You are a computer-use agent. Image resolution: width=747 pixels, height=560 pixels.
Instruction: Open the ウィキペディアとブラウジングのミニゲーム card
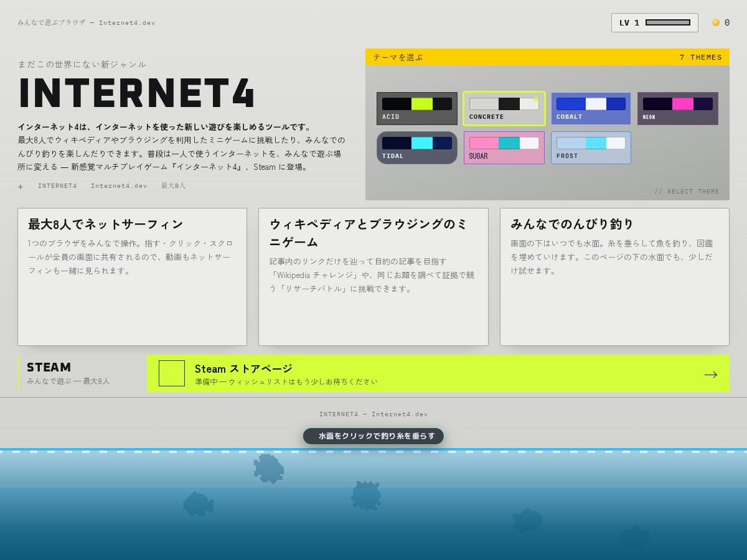(374, 277)
